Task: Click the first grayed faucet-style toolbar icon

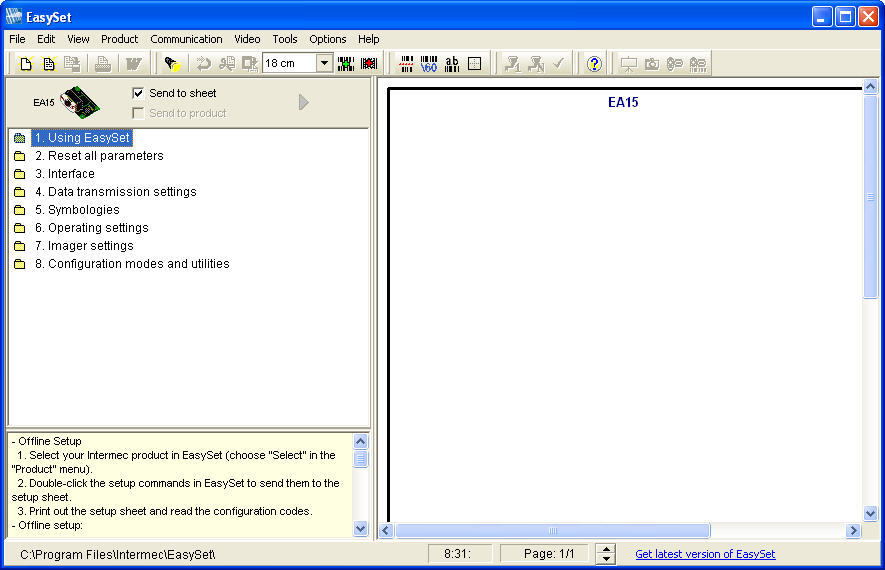Action: [512, 63]
